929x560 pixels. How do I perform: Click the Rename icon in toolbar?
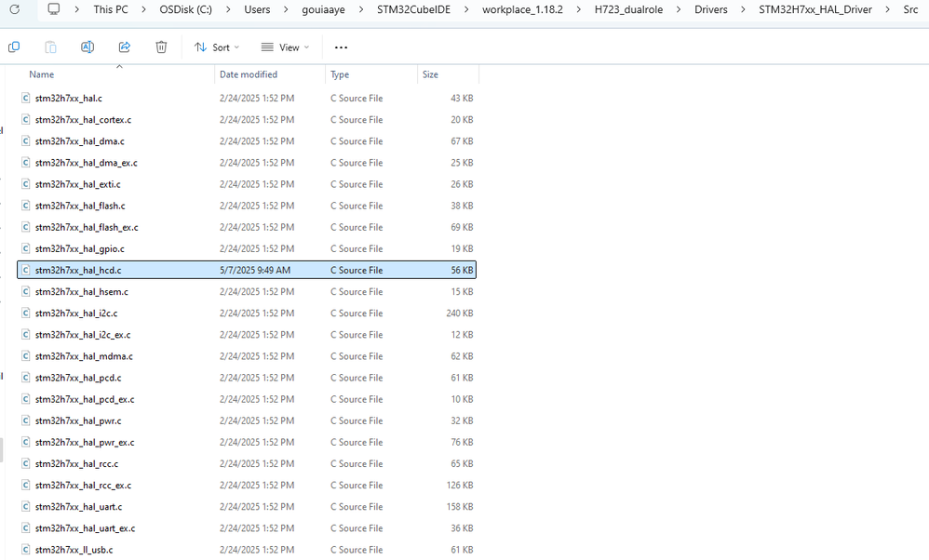pos(88,47)
